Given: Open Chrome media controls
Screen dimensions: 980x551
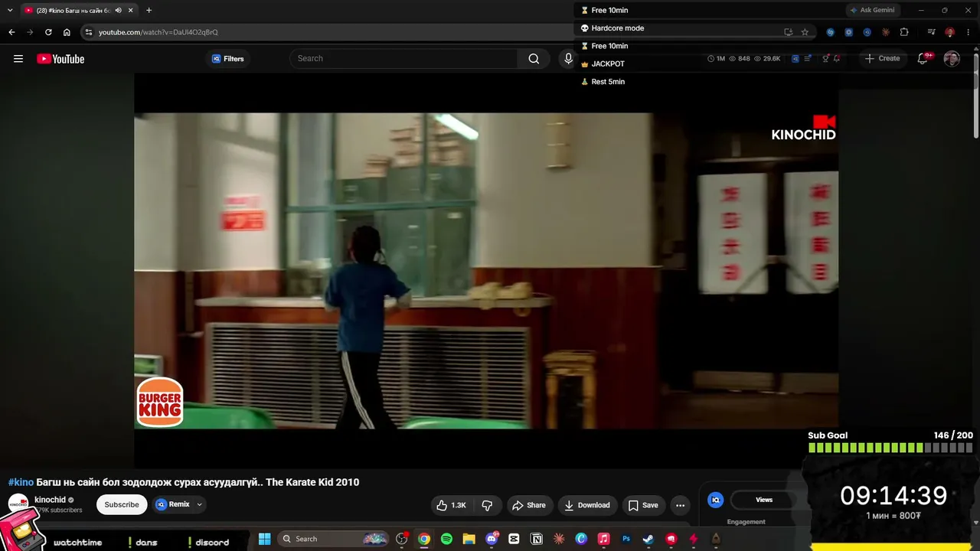Looking at the screenshot, I should (x=931, y=32).
